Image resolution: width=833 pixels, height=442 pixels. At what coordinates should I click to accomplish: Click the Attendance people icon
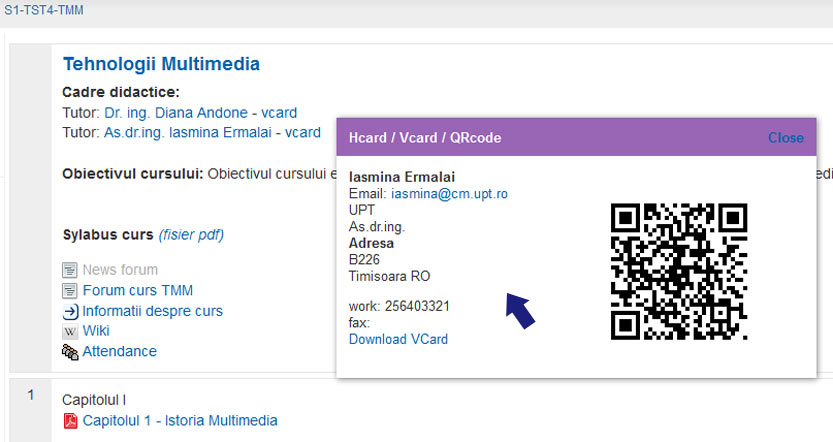pyautogui.click(x=70, y=352)
